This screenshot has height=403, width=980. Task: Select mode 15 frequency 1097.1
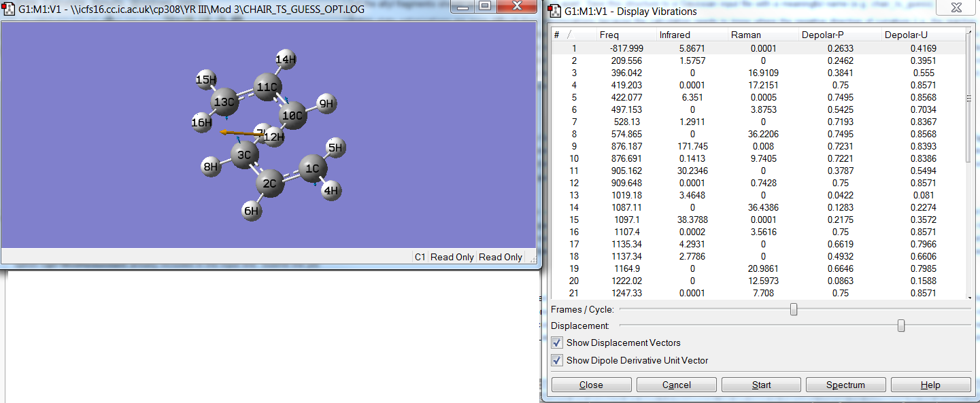click(758, 220)
